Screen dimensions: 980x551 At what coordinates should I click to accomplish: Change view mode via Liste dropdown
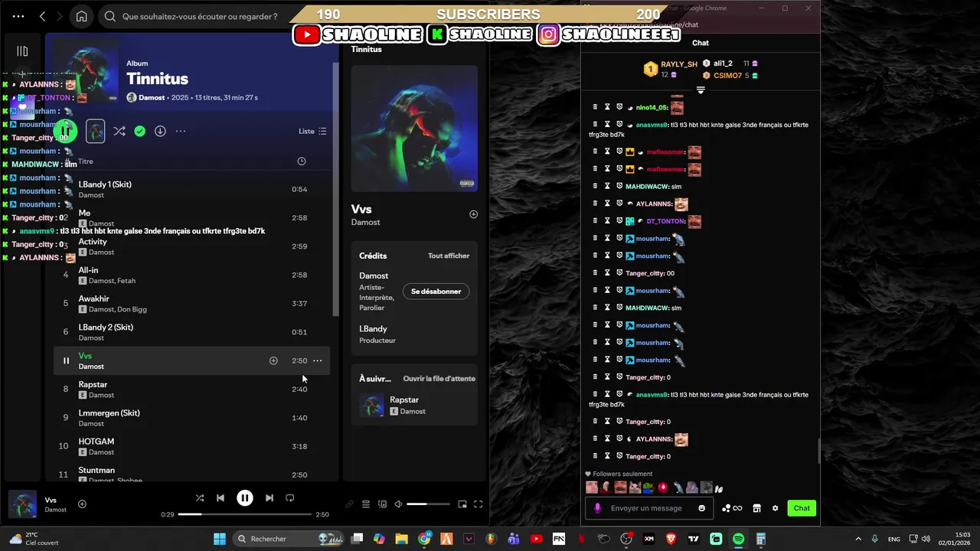coord(312,131)
